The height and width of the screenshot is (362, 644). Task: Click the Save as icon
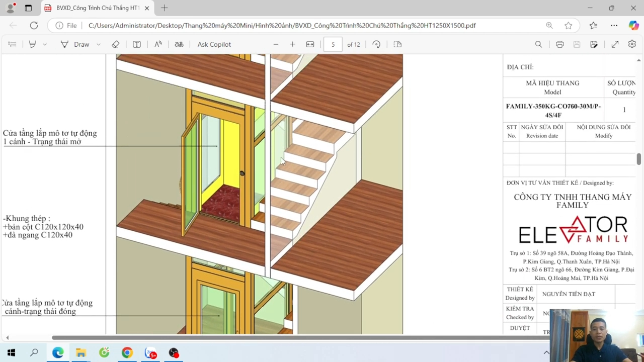[594, 44]
